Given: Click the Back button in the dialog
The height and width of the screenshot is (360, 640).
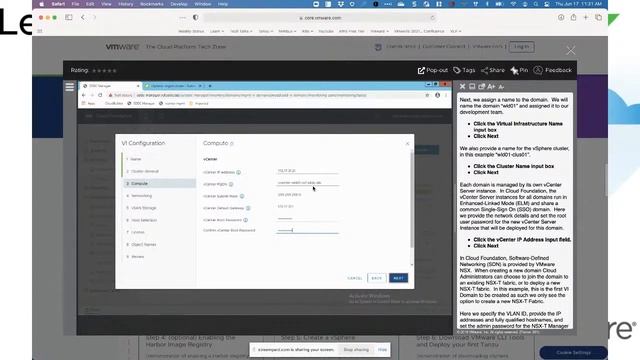Looking at the screenshot, I should (377, 278).
